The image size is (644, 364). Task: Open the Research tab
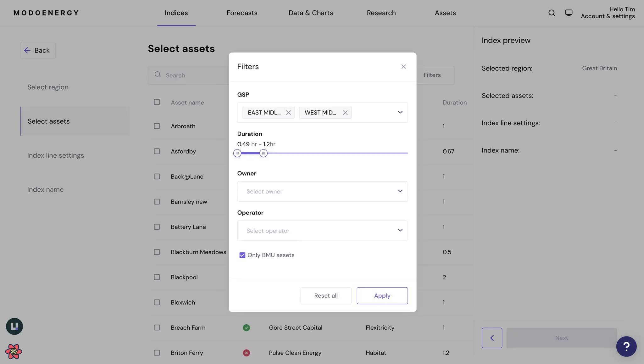pyautogui.click(x=381, y=13)
